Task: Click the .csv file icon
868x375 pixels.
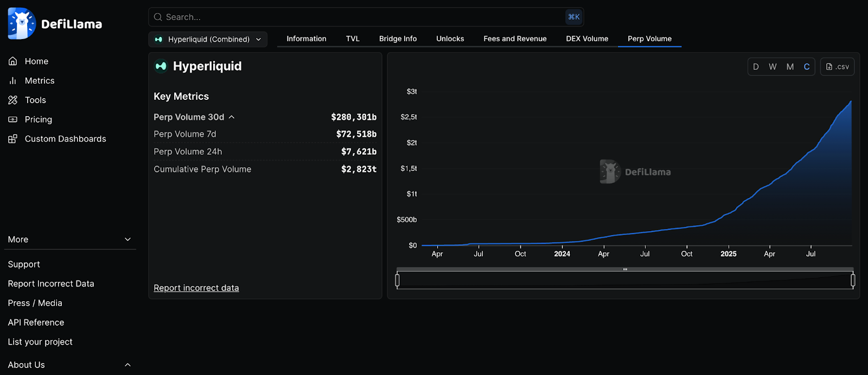Action: (x=829, y=67)
